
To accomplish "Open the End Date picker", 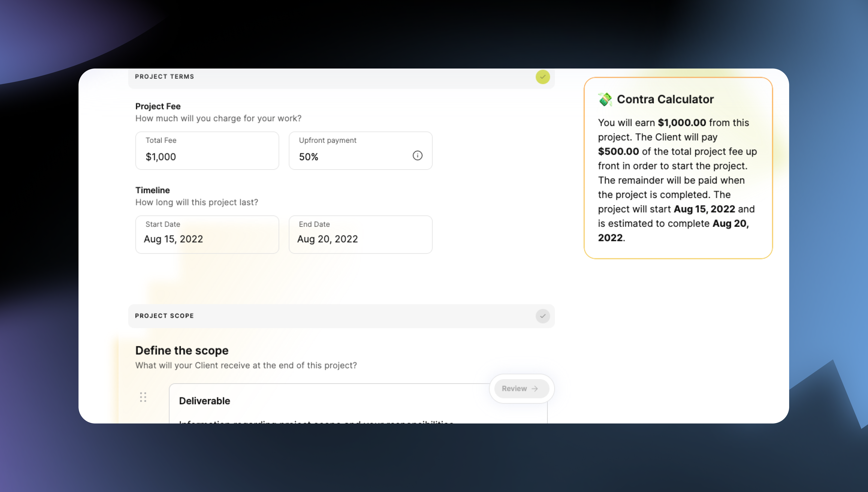I will tap(360, 234).
